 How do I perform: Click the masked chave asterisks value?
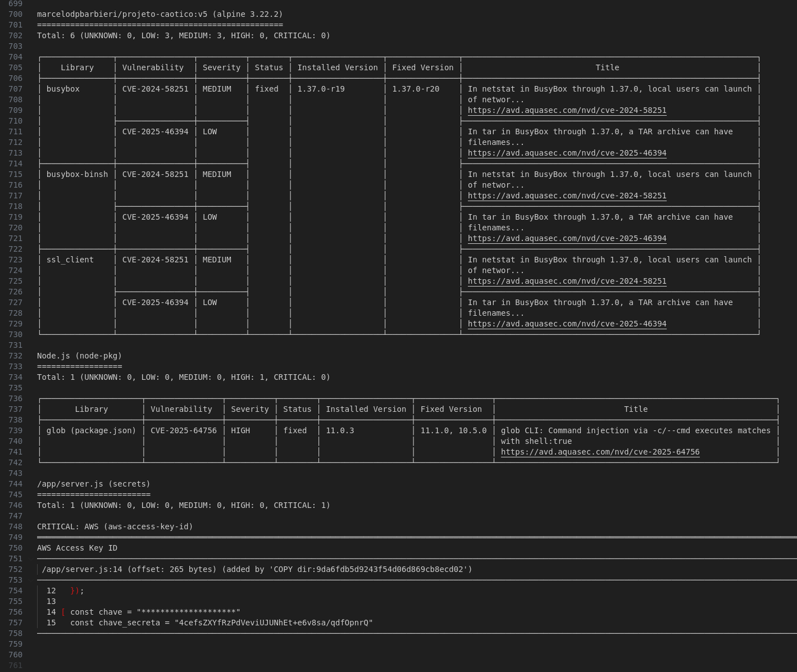click(188, 612)
